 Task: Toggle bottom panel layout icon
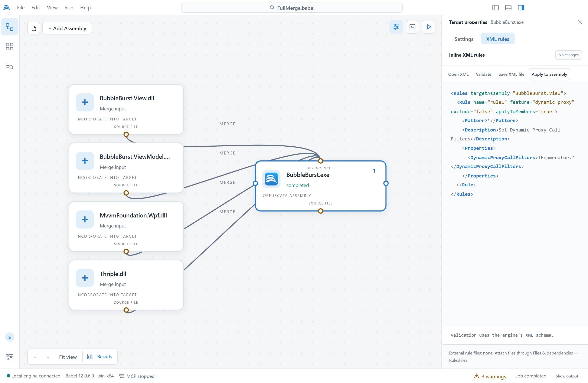(508, 8)
